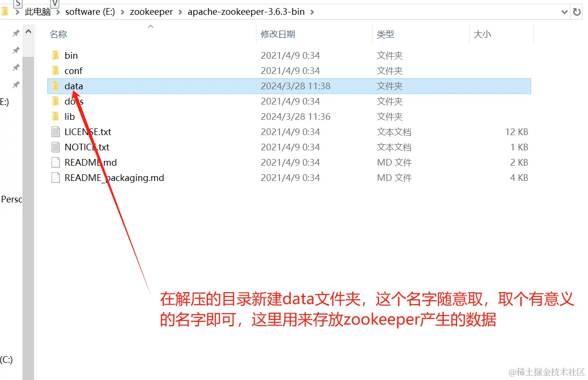Sort by the 修改日期 column header

click(278, 34)
